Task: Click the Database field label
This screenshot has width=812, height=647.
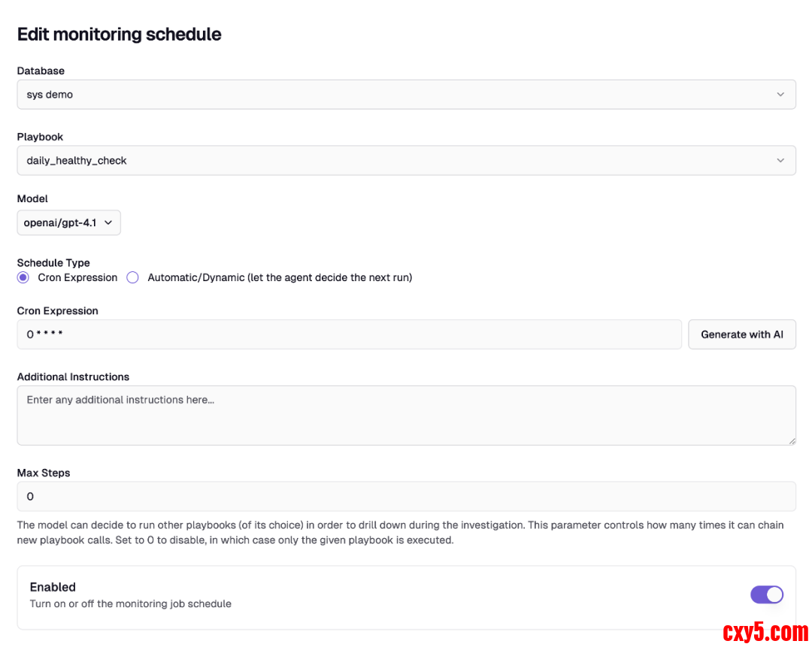Action: coord(41,71)
